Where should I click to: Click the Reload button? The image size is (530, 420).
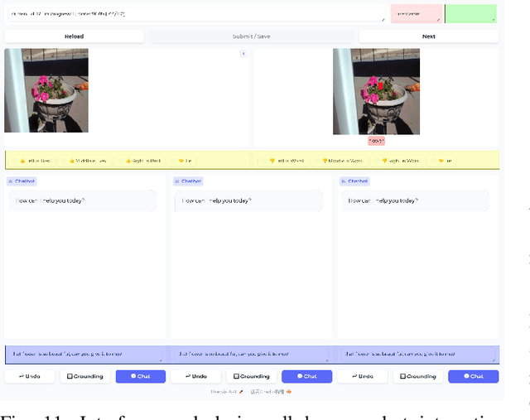tap(74, 36)
